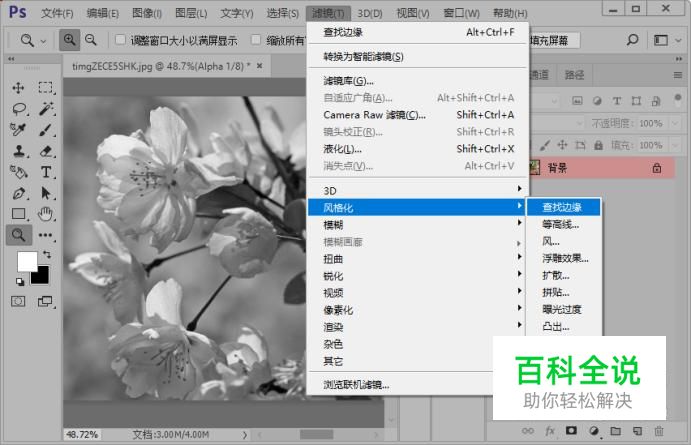Toggle the layer filter on/off switch
The height and width of the screenshot is (445, 691).
click(678, 100)
